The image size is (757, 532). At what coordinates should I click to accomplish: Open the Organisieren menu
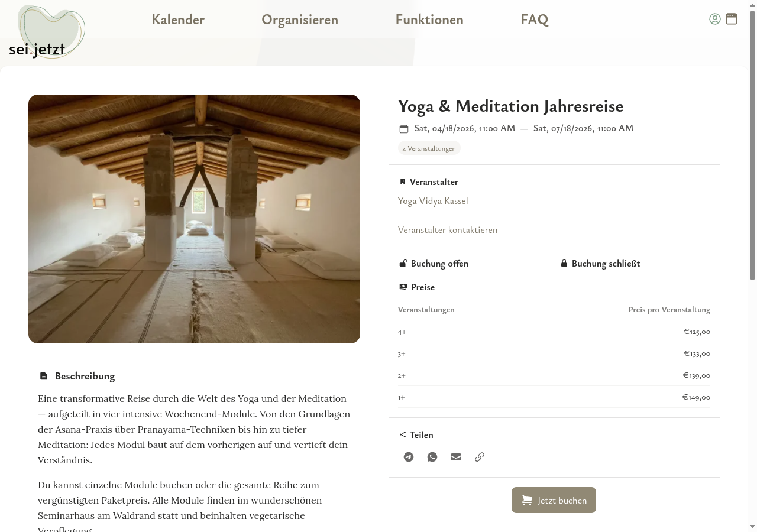[x=300, y=20]
